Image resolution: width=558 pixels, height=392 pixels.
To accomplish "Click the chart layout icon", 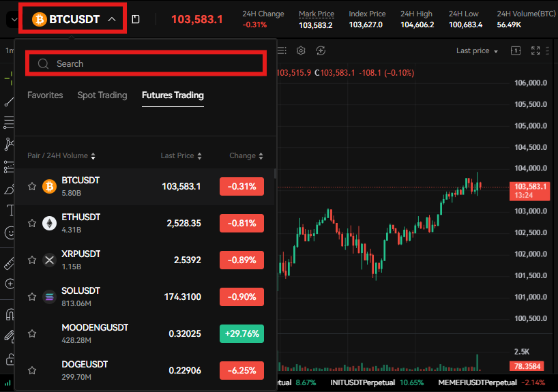I will (x=516, y=50).
